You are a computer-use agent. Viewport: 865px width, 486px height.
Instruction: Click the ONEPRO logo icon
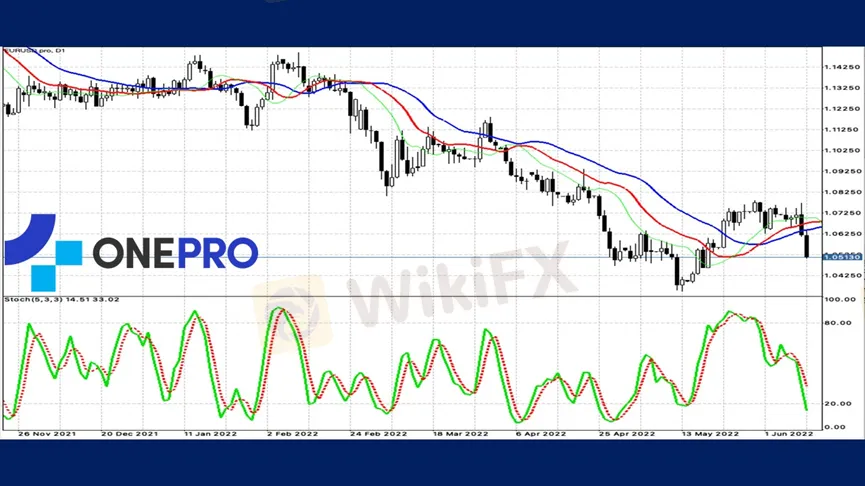click(42, 252)
